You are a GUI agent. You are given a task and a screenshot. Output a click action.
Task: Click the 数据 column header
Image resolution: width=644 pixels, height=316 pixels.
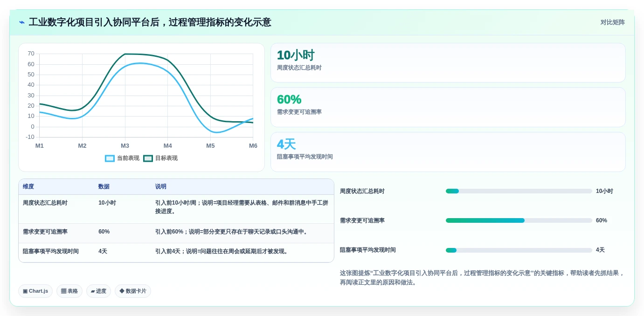[x=104, y=186]
